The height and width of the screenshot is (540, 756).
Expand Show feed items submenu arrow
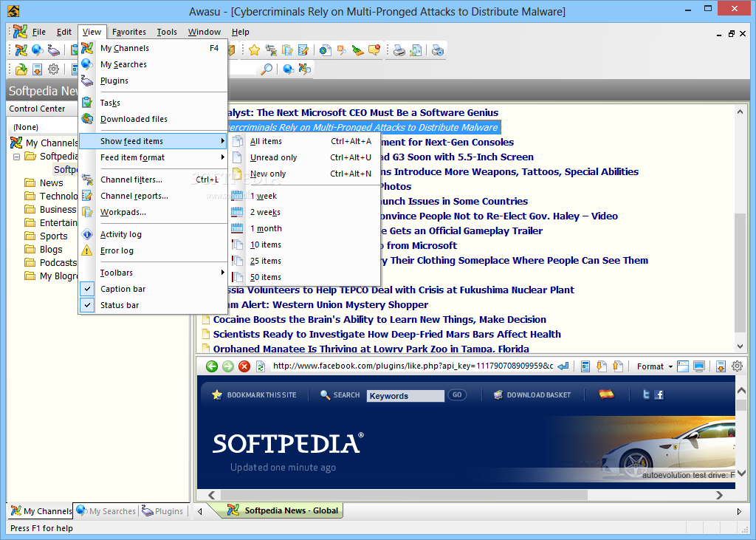(222, 141)
